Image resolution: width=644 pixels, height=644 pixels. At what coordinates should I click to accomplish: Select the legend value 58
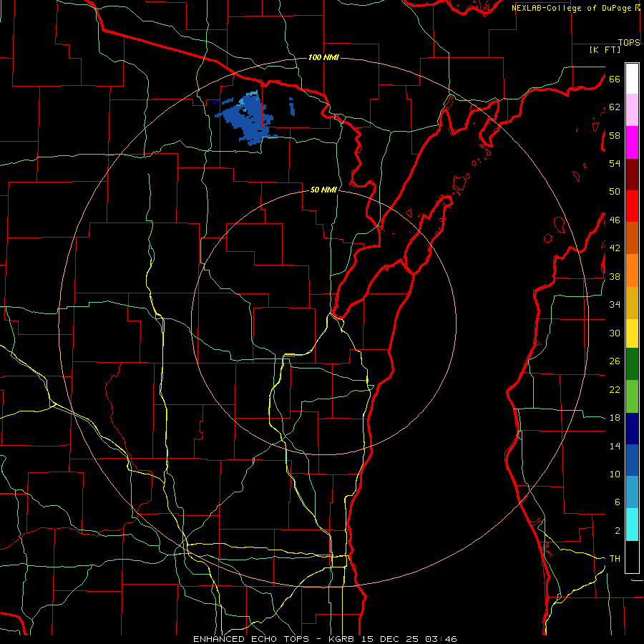(x=615, y=135)
